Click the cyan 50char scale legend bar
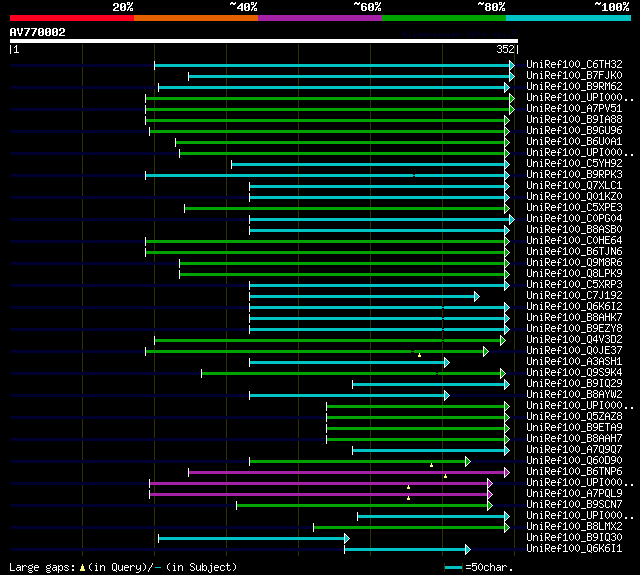Viewport: 640px width, 575px height. point(453,568)
